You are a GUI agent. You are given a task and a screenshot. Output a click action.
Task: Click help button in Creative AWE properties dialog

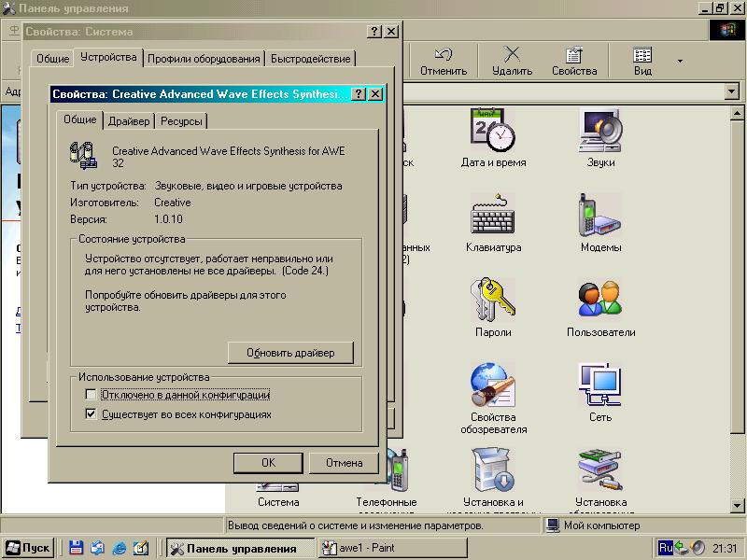pos(359,94)
